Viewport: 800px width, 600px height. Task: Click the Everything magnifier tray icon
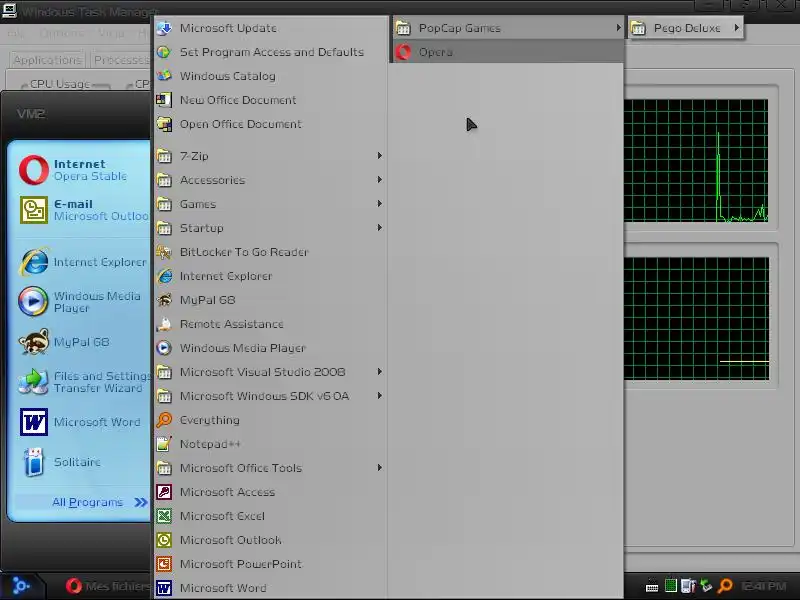(x=725, y=586)
